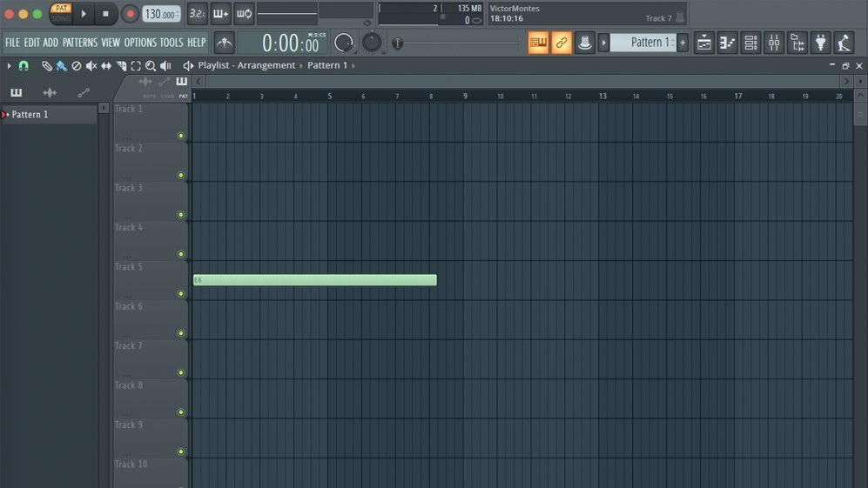Screen dimensions: 868x488
Task: Open the PATTERNS menu
Action: [79, 43]
